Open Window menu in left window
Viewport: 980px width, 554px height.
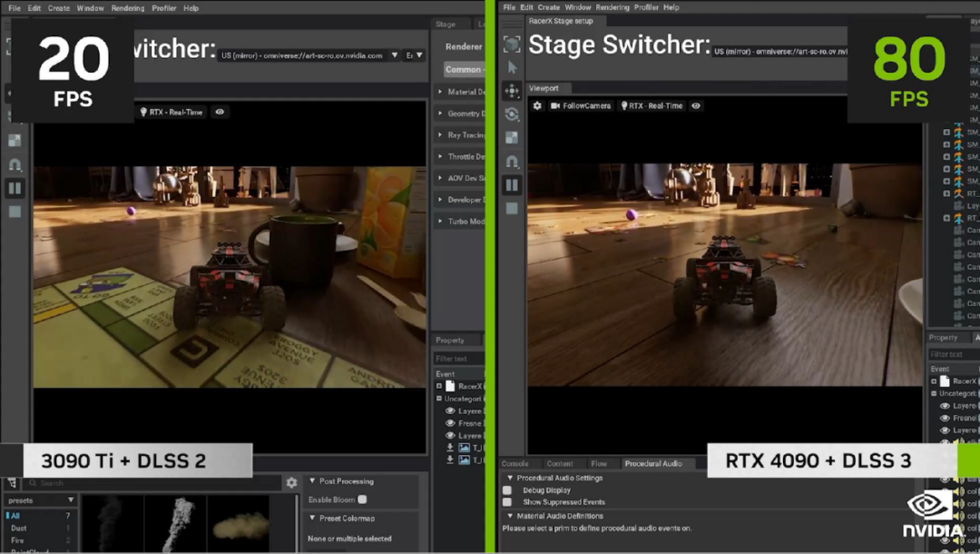point(90,8)
